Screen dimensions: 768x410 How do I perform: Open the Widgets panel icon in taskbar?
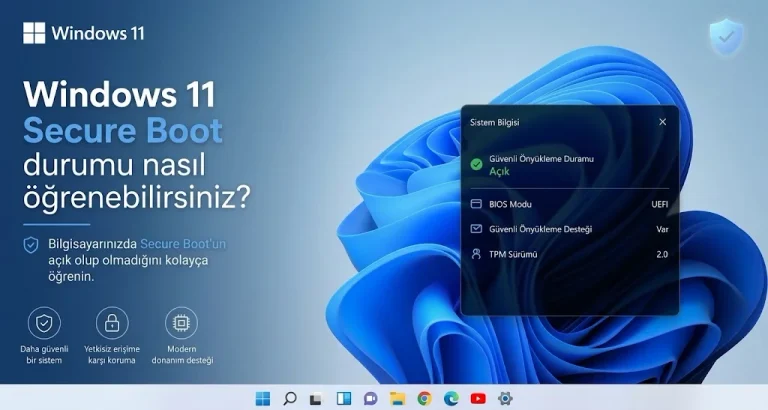coord(343,398)
